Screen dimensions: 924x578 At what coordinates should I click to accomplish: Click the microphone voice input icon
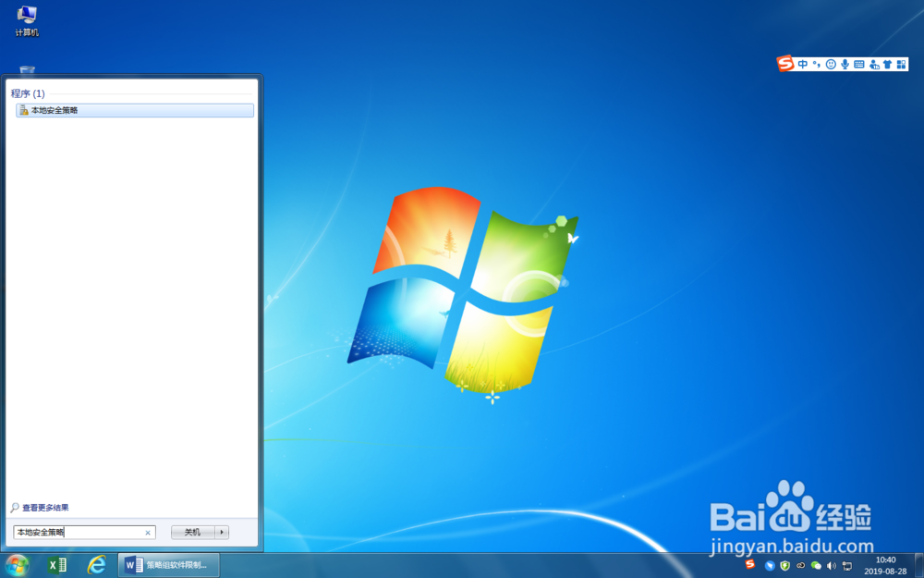pyautogui.click(x=845, y=65)
